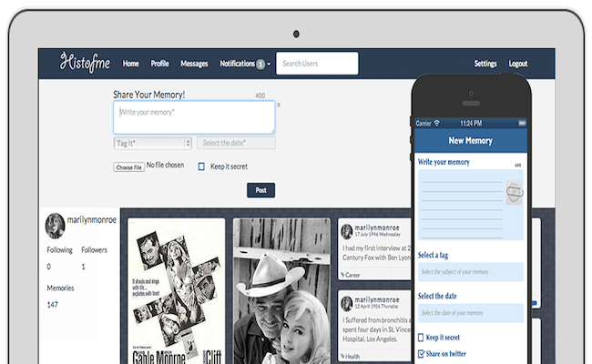
Task: Tick the Keep it secret checkbox on web
Action: point(201,167)
